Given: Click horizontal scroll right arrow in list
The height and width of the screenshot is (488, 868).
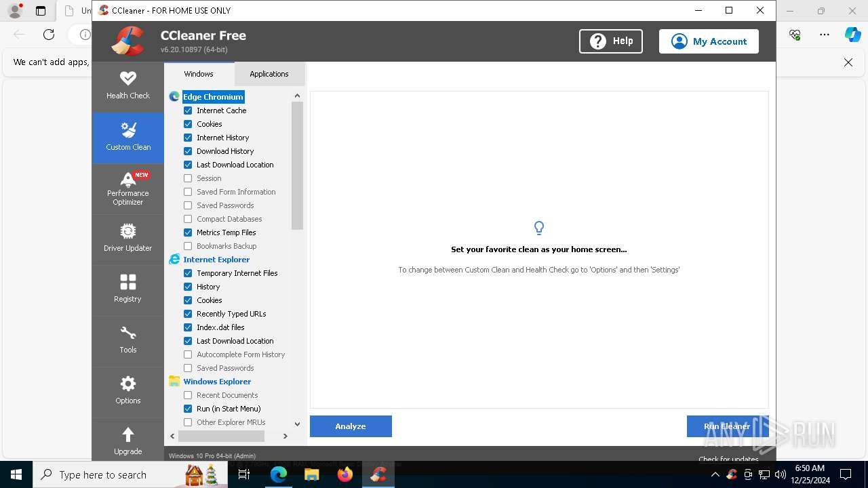Looking at the screenshot, I should pos(285,436).
